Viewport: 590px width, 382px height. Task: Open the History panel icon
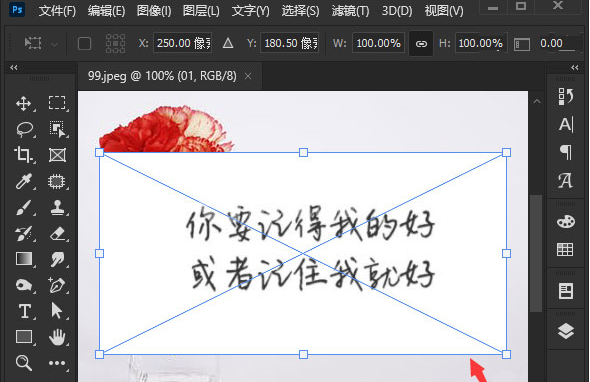(566, 96)
